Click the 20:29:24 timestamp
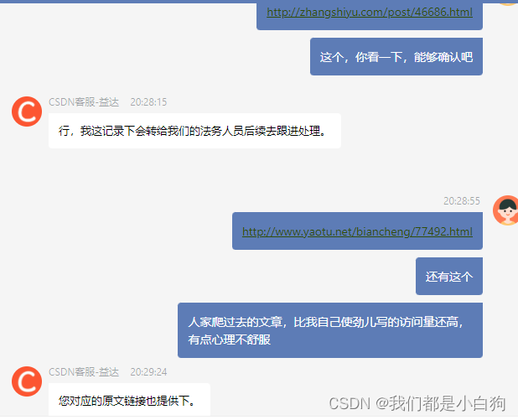 [148, 372]
